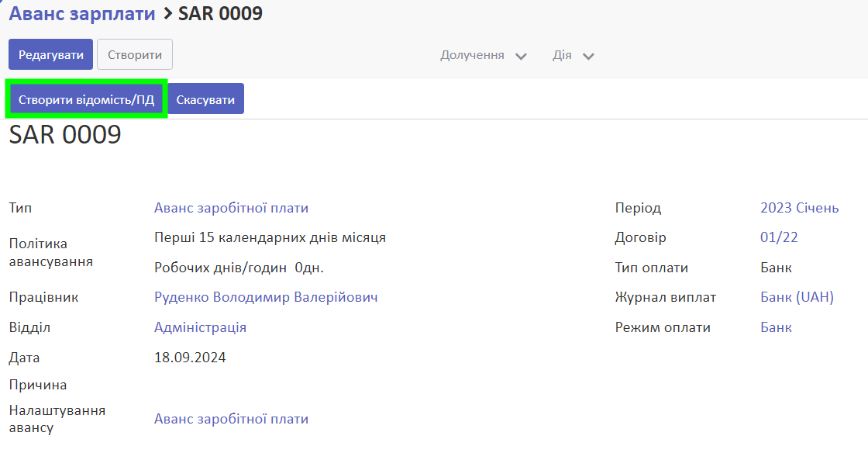Click Створити відомість/ПД button
This screenshot has height=453, width=868.
coord(86,99)
